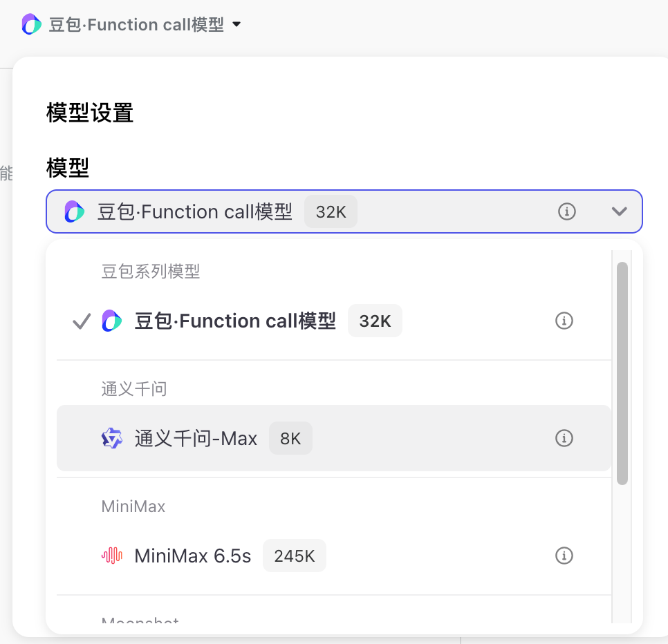Click the 通义千问 star-shaped logo icon
The height and width of the screenshot is (644, 668).
112,439
